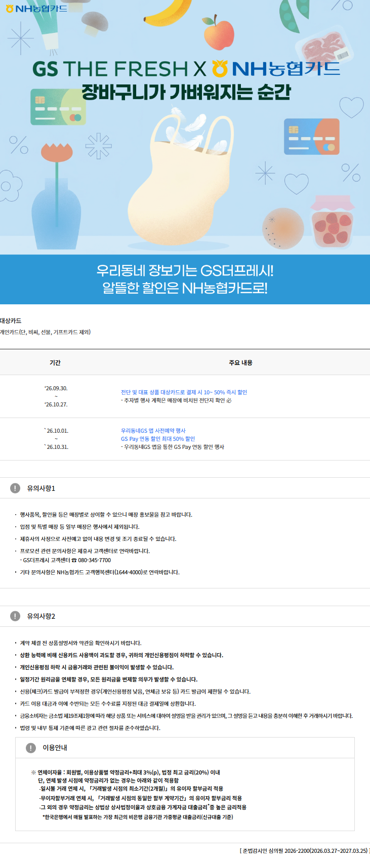Click the 카드 이용 대금과 notice line
The width and height of the screenshot is (370, 868).
click(x=108, y=704)
